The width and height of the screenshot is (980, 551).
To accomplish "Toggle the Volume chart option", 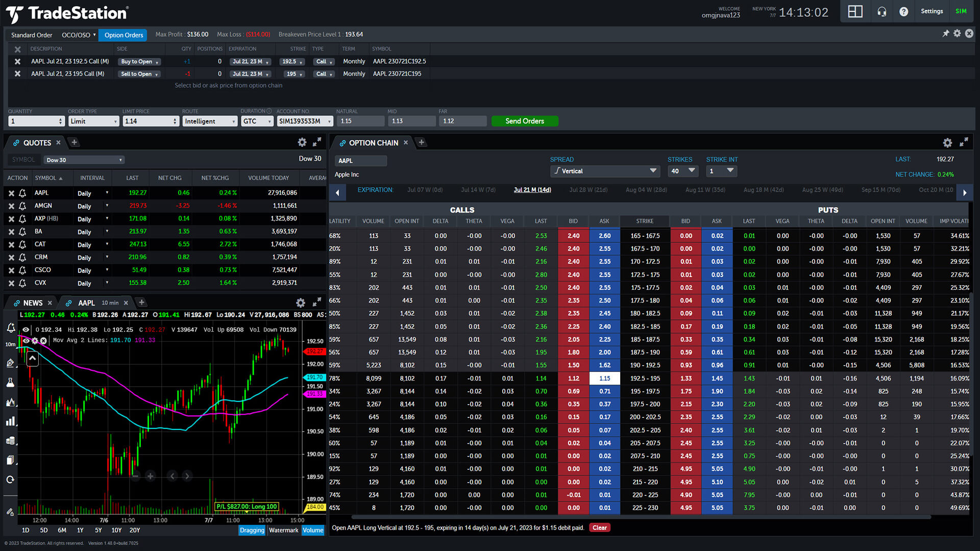I will (313, 530).
